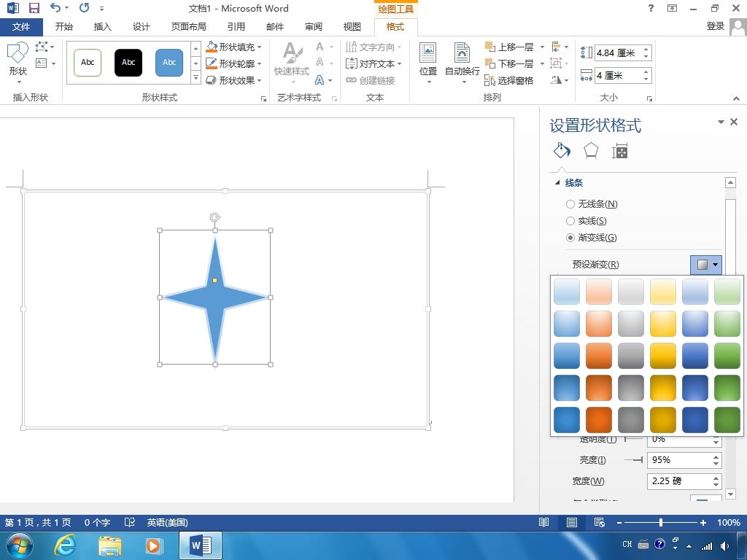Open the File (文件) tab
Viewport: 747px width, 560px height.
coord(21,27)
